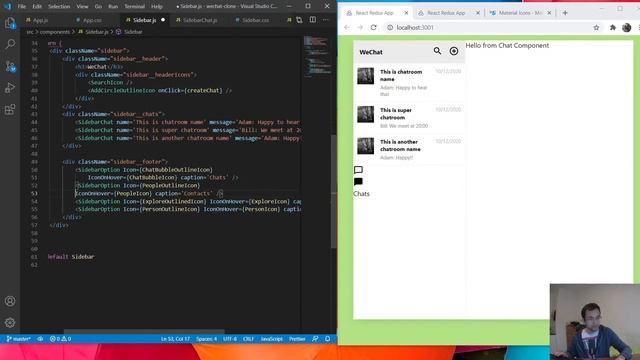Open the Search view in activity bar

[x=10, y=44]
